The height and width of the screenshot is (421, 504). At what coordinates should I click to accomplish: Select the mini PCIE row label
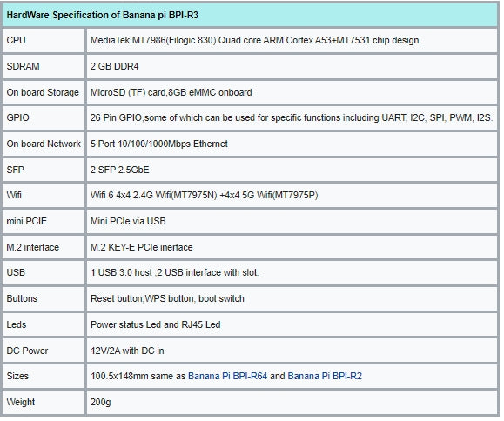click(x=27, y=221)
